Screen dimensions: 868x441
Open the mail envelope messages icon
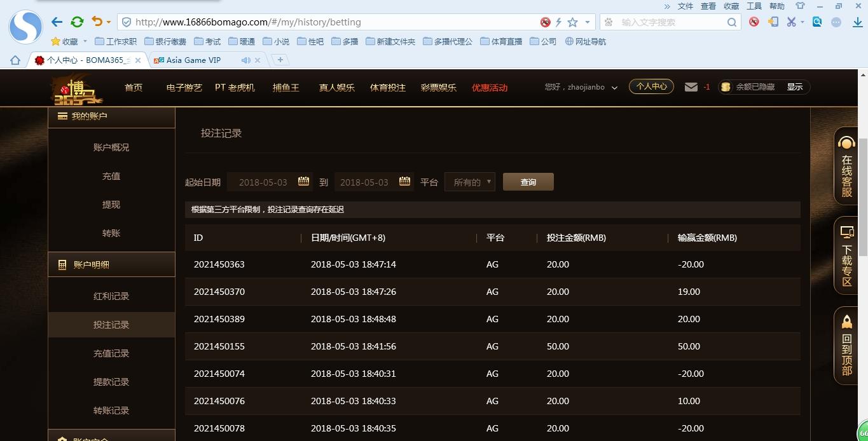coord(691,87)
